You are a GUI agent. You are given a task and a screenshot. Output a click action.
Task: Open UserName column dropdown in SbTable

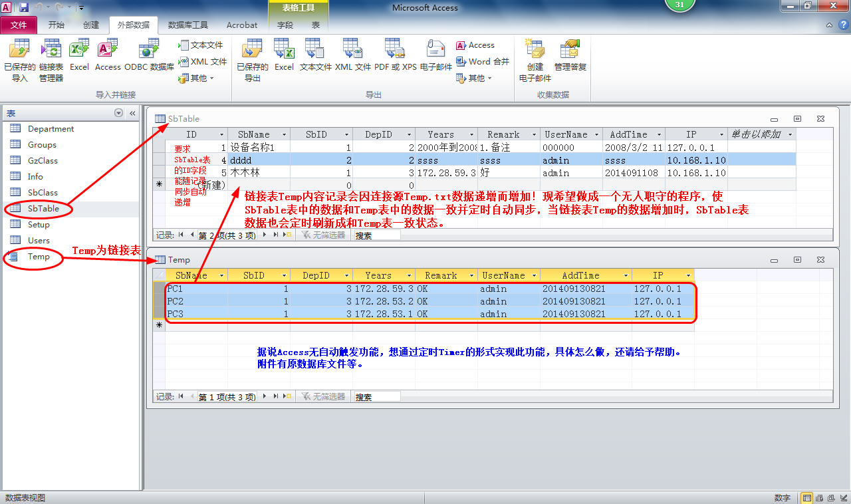tap(596, 134)
